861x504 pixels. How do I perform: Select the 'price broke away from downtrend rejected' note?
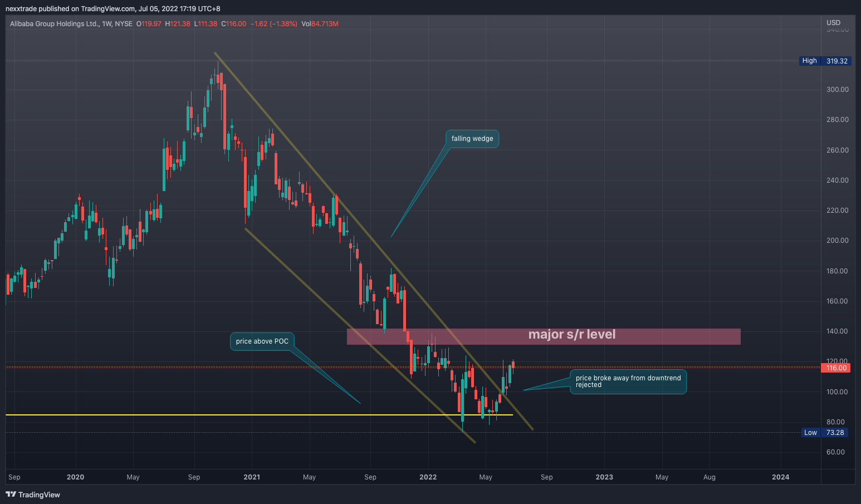tap(628, 381)
